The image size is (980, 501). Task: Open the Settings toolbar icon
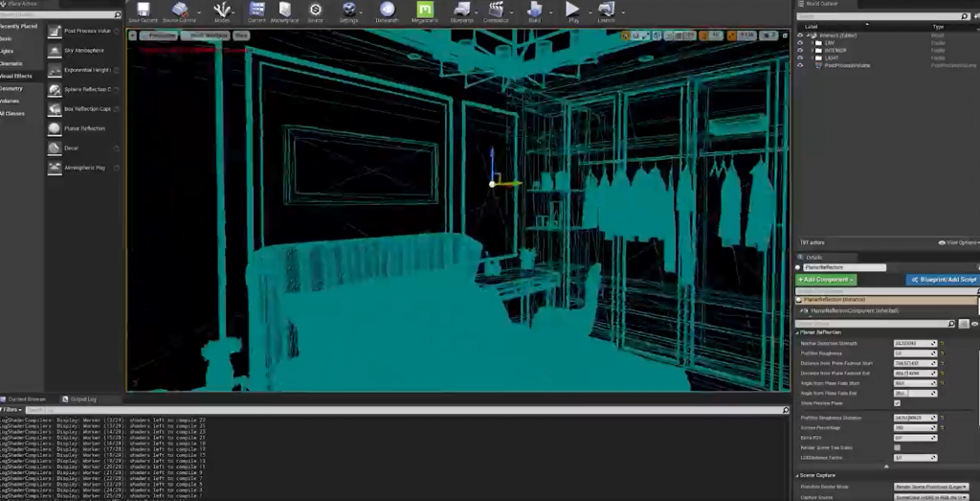(349, 11)
